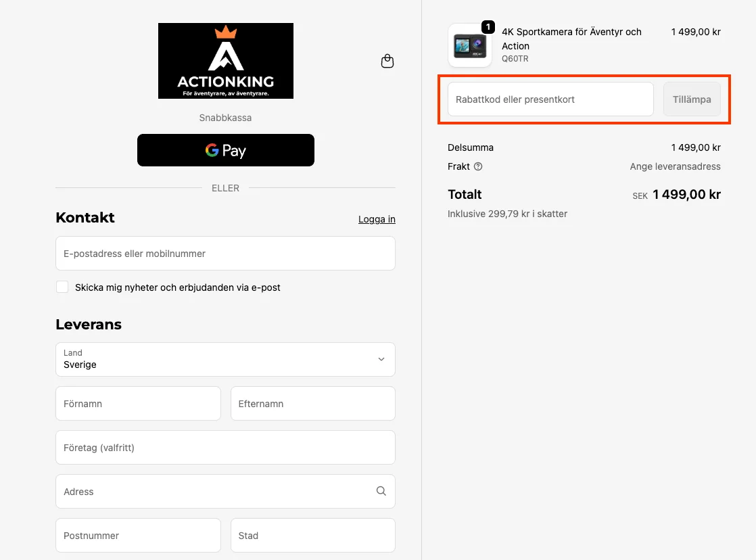This screenshot has height=560, width=756.
Task: Click the Frakt help question mark icon
Action: tap(478, 166)
